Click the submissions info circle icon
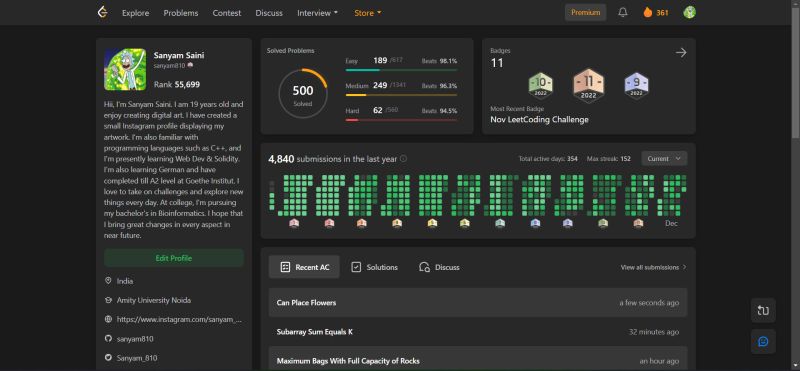Viewport: 800px width, 371px height. [404, 159]
